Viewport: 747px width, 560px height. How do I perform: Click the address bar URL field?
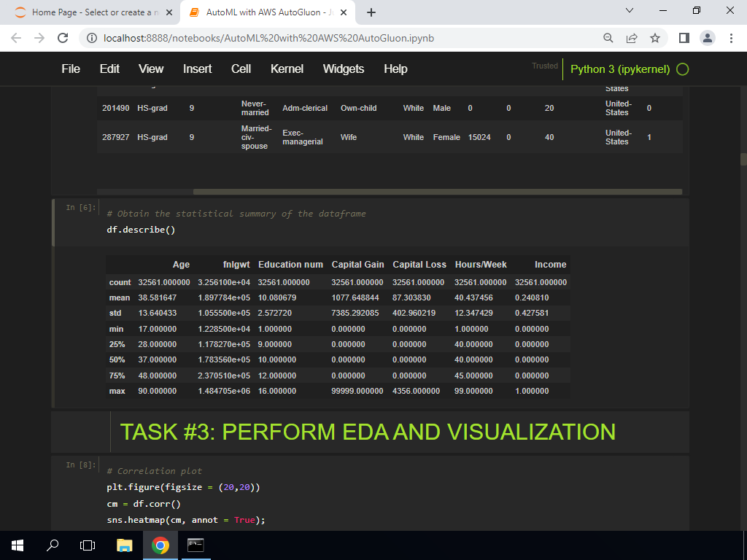coord(268,38)
